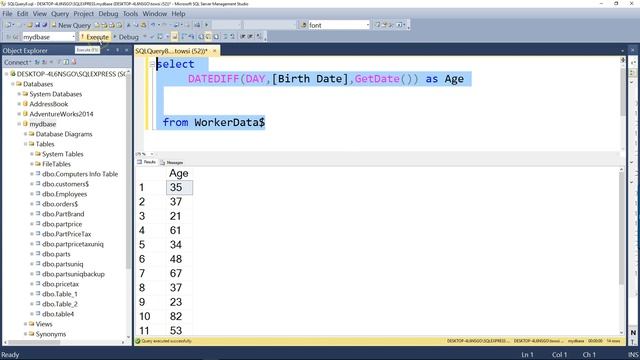Viewport: 640px width, 360px height.
Task: Expand the Views folder node
Action: [26, 324]
